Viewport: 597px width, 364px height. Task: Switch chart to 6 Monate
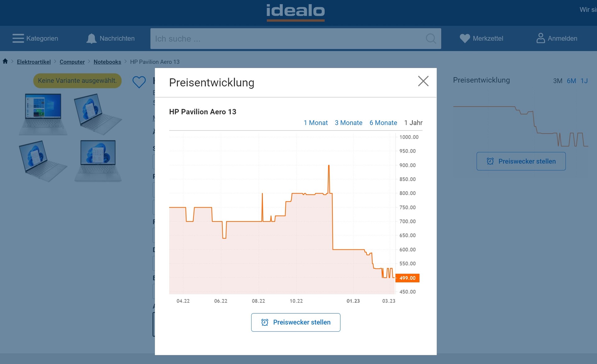(x=383, y=123)
